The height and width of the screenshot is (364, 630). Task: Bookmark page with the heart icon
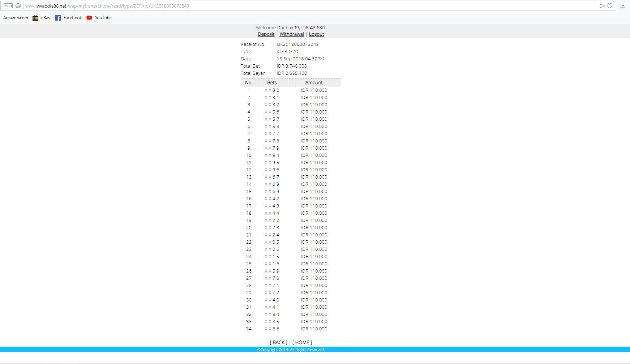[609, 6]
